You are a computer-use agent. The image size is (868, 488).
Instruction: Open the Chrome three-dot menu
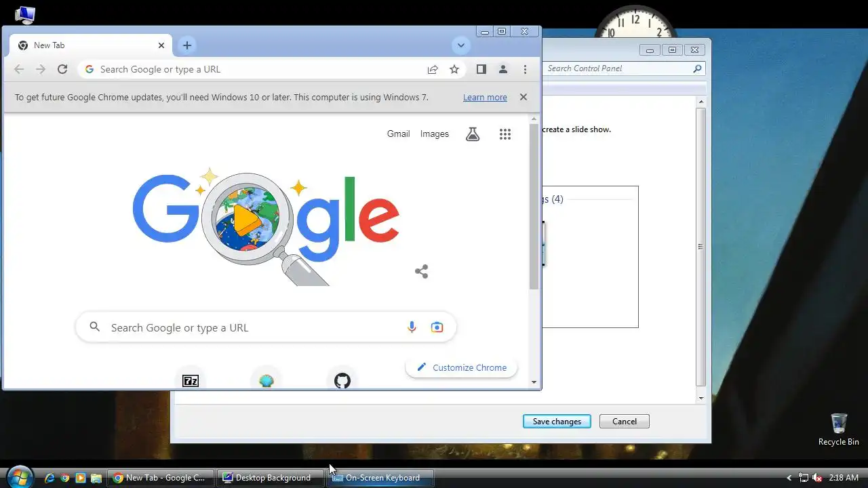(x=525, y=69)
